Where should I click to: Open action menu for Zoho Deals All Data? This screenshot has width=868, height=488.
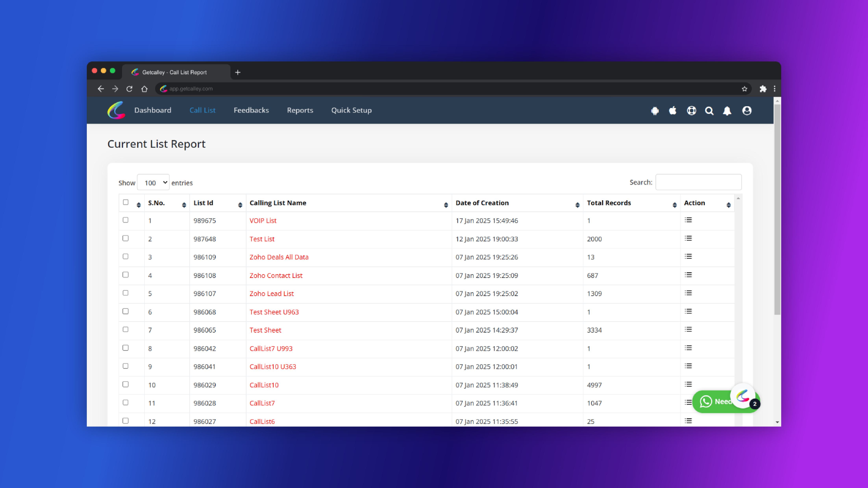(688, 256)
